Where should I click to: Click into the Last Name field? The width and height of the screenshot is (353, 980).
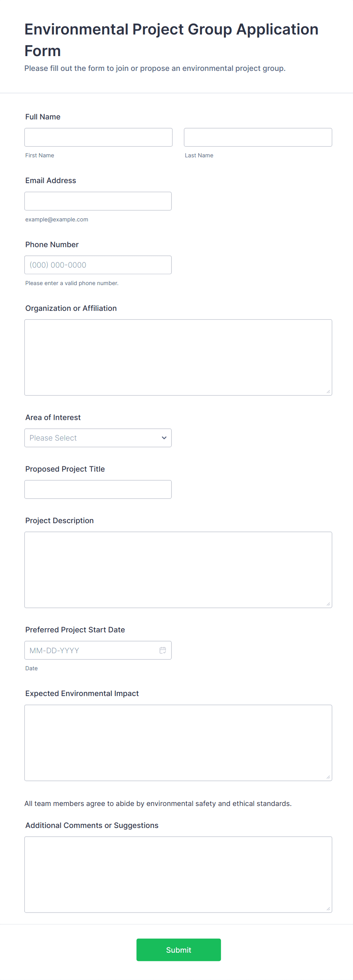pos(258,137)
